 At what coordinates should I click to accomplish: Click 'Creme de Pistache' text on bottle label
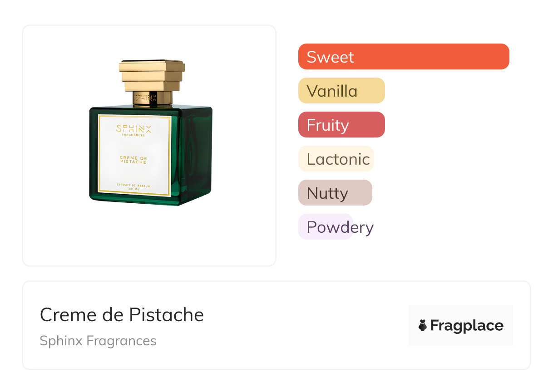pos(133,160)
